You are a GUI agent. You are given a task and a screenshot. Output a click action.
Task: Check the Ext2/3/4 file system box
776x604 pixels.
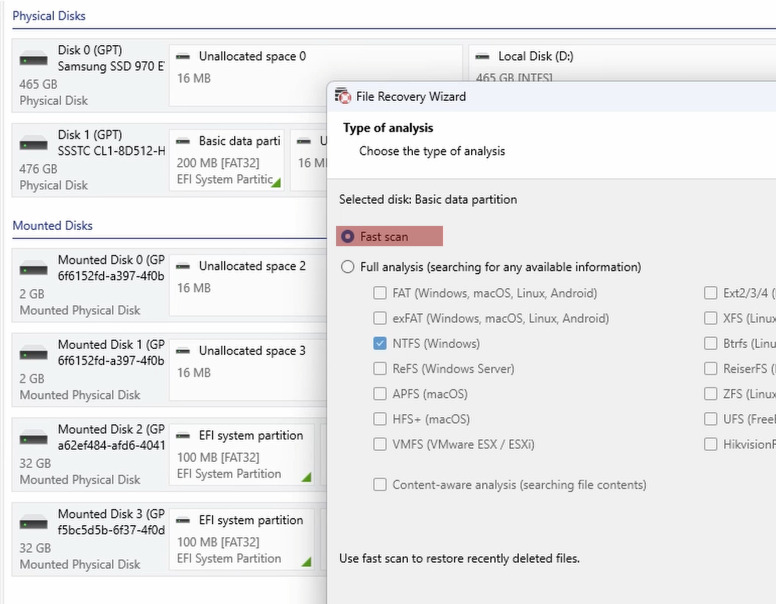pos(710,293)
